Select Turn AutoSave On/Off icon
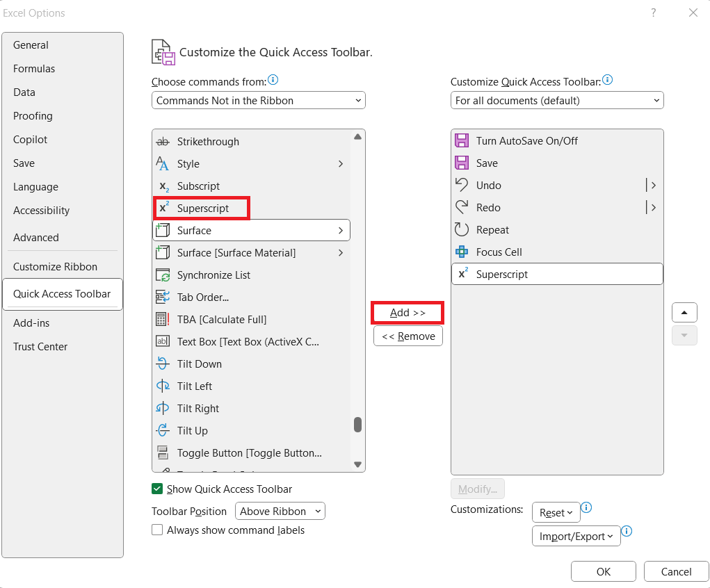The image size is (710, 588). coord(462,141)
